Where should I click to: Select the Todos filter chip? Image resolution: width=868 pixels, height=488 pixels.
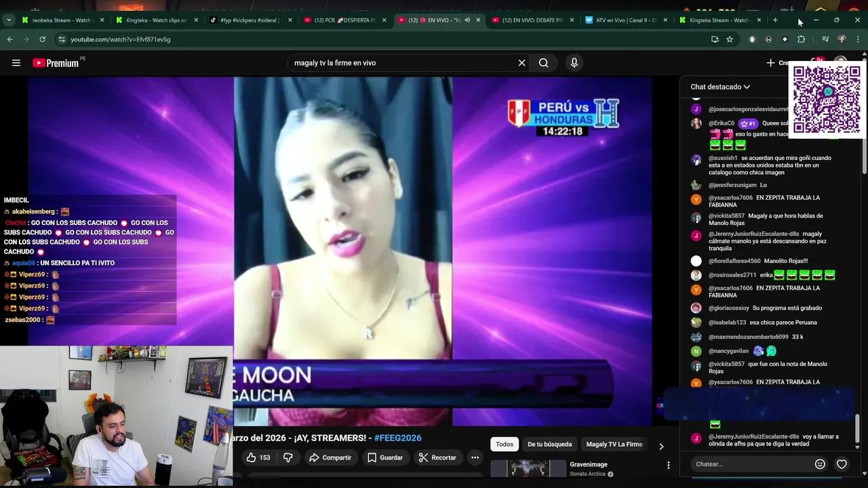click(x=505, y=444)
